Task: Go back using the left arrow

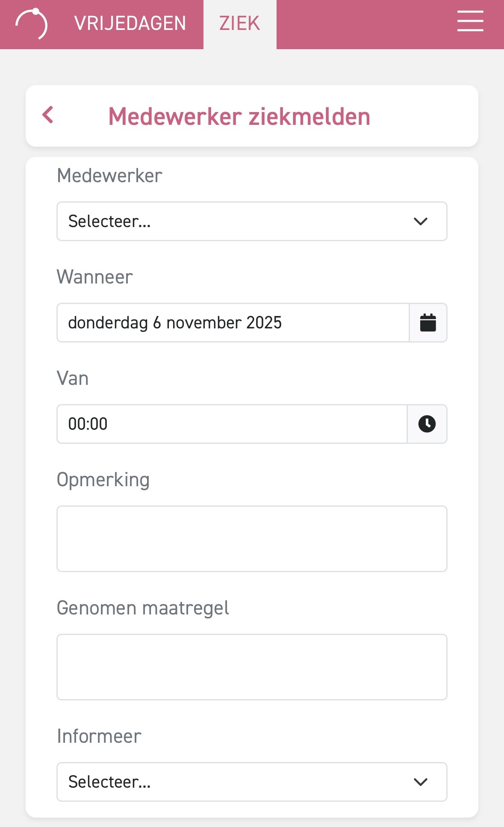Action: pyautogui.click(x=48, y=115)
